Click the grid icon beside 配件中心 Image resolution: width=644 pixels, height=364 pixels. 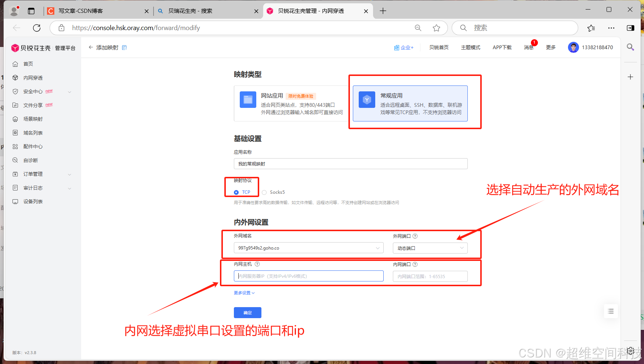tap(15, 146)
